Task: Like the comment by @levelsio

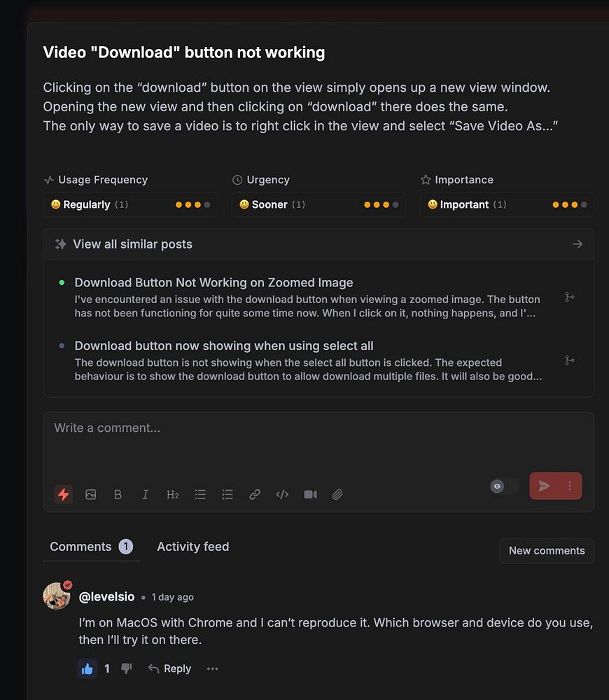Action: pos(87,668)
